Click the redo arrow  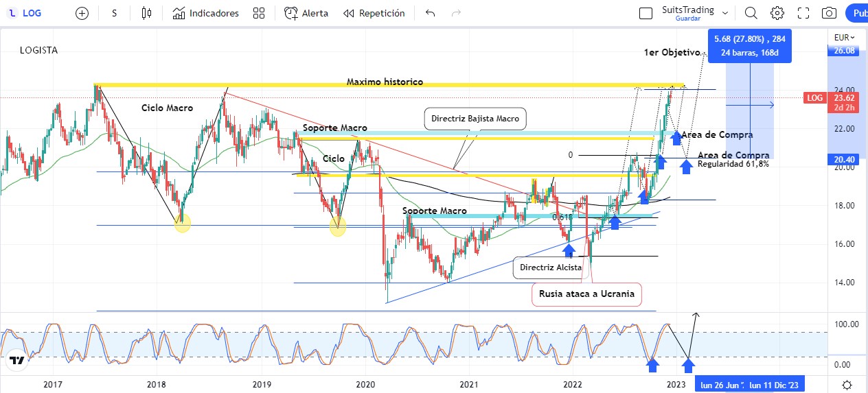pyautogui.click(x=456, y=13)
